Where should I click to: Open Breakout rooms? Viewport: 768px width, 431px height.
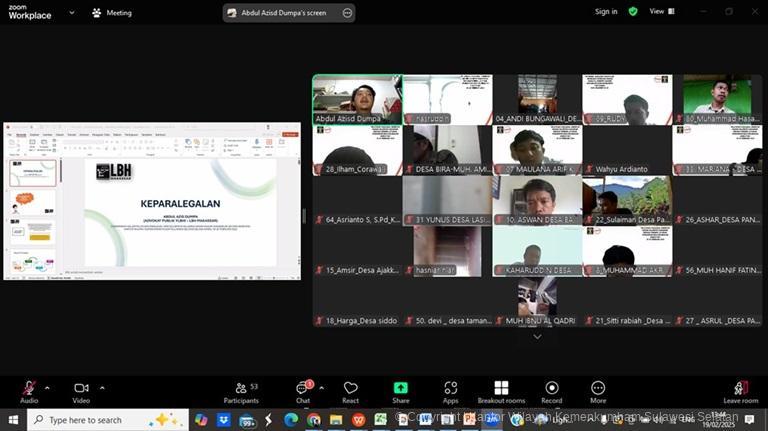coord(501,390)
